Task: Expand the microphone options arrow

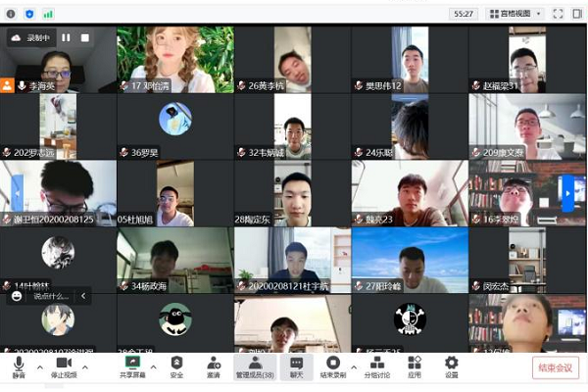Action: pos(40,367)
